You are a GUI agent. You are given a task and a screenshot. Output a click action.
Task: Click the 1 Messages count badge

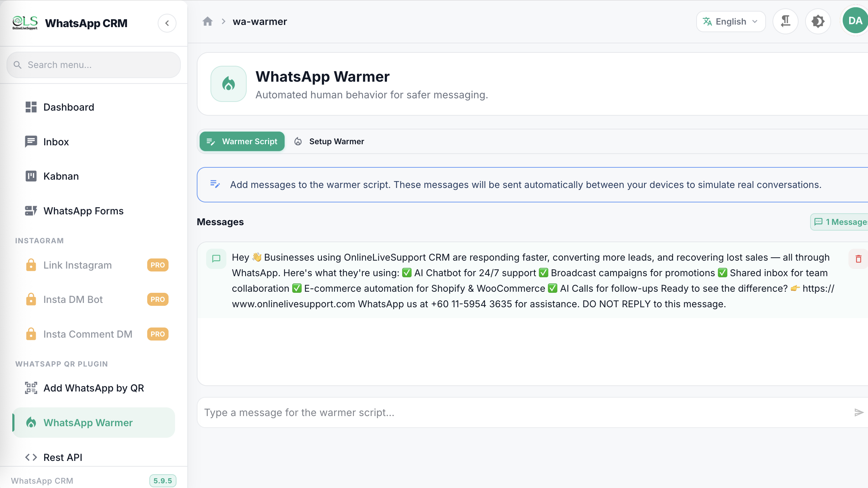[840, 222]
